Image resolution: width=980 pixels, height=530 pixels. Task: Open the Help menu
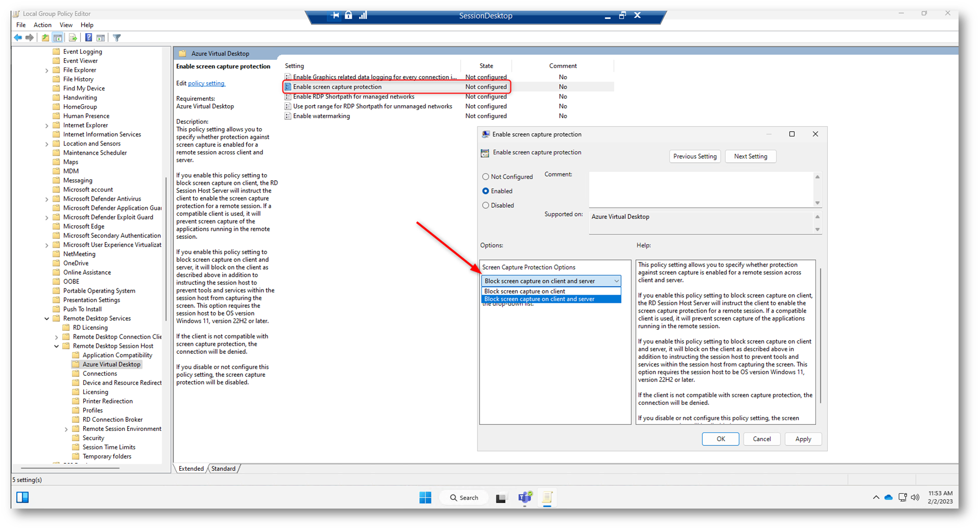click(87, 25)
